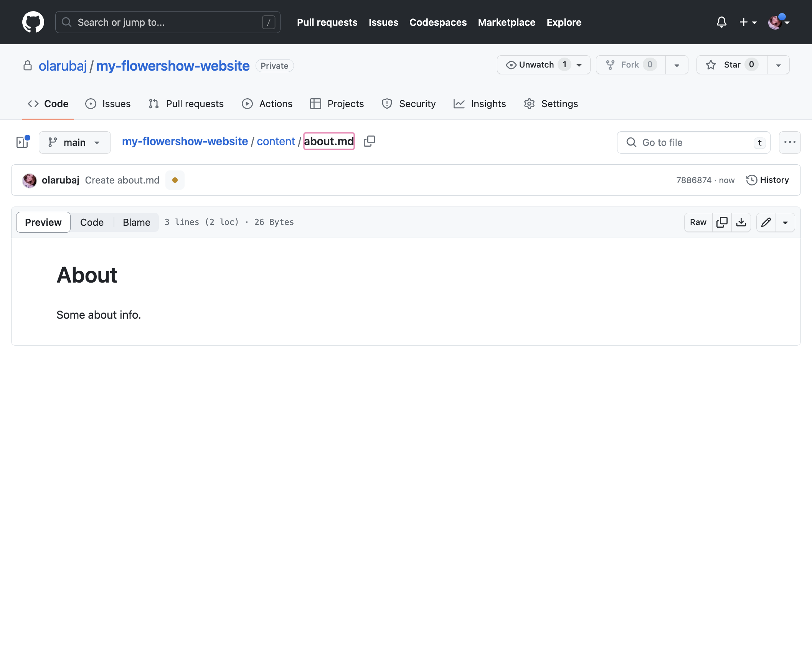This screenshot has width=812, height=645.
Task: Switch to the Code view of the file
Action: click(x=92, y=222)
